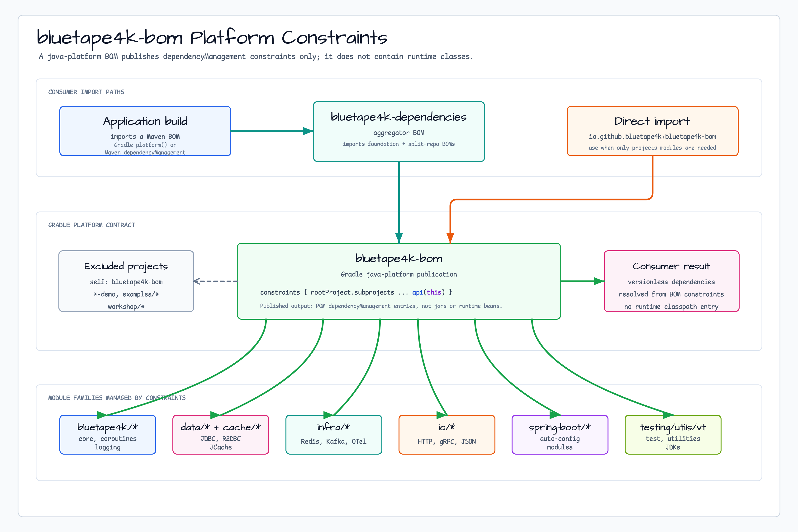Click 'imports foundation + split-repo BOMs' text
Screen dimensions: 798x532
point(399,144)
